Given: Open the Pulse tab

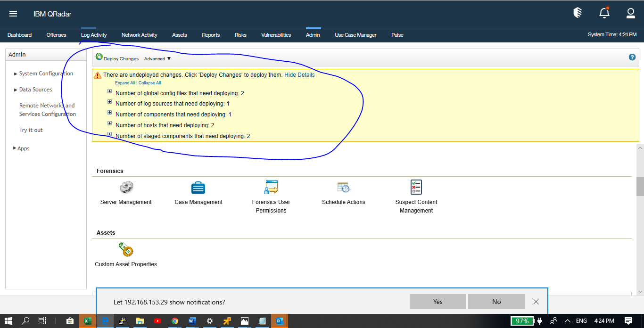Looking at the screenshot, I should 397,35.
